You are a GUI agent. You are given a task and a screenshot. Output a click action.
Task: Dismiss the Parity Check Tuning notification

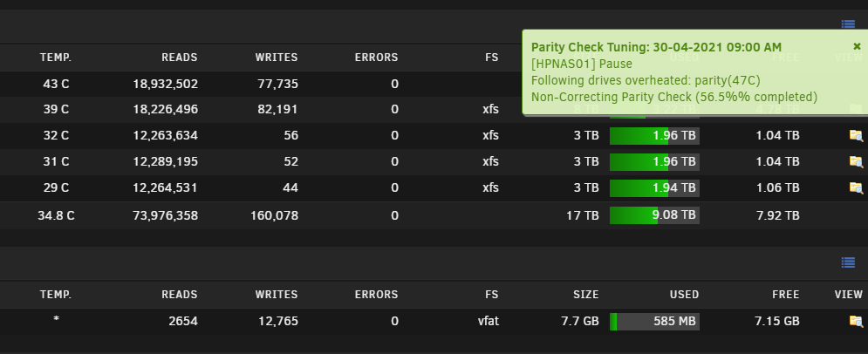pos(857,46)
